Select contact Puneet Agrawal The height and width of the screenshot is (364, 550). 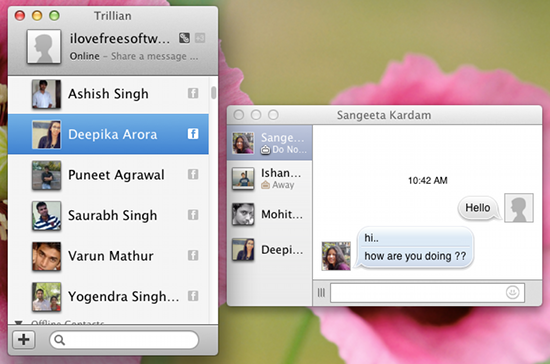[x=108, y=175]
